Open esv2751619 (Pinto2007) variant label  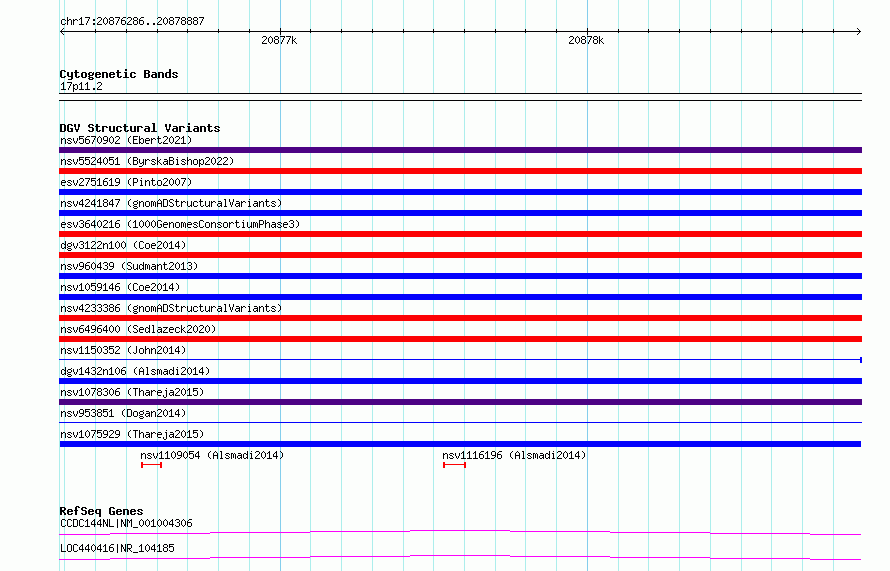pyautogui.click(x=126, y=182)
